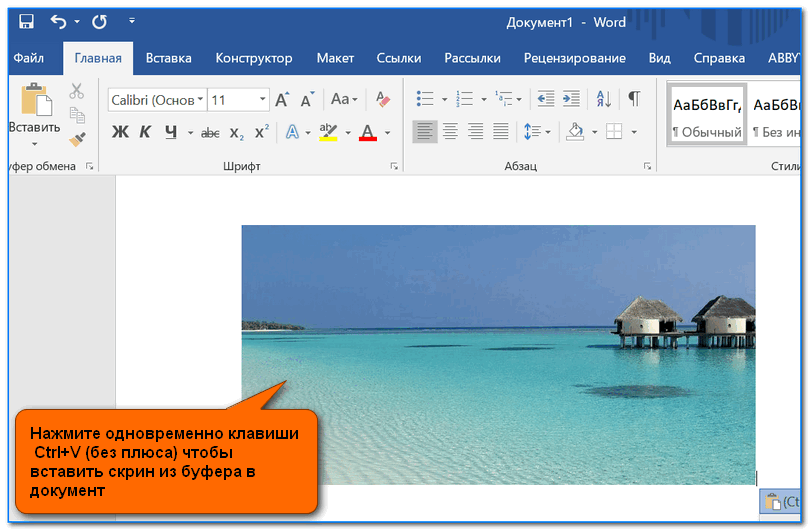Open the Файл menu

(x=29, y=58)
